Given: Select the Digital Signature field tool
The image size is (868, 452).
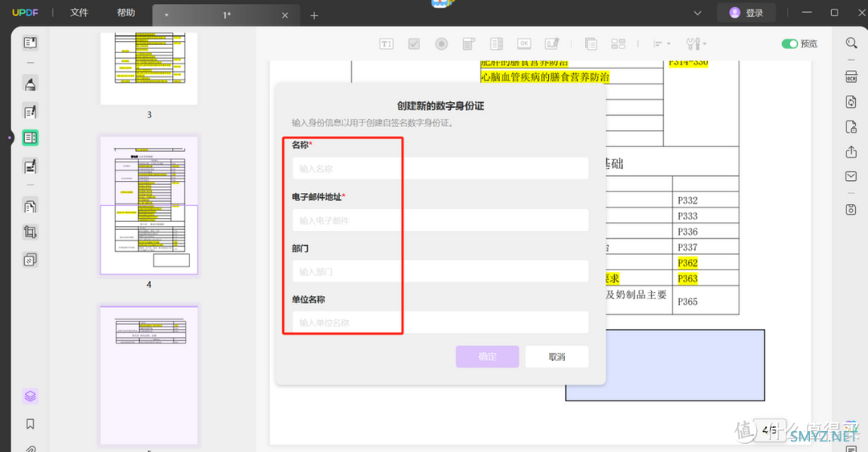Looking at the screenshot, I should coord(552,43).
